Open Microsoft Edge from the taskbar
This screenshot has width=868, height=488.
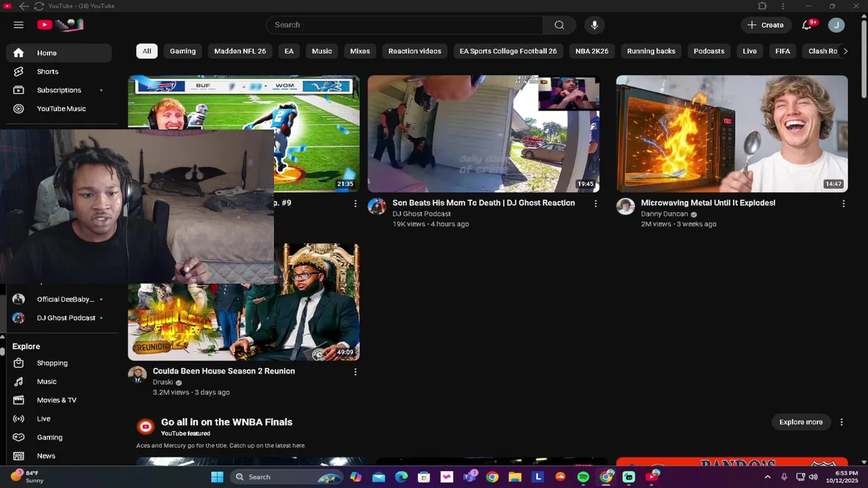tap(401, 477)
